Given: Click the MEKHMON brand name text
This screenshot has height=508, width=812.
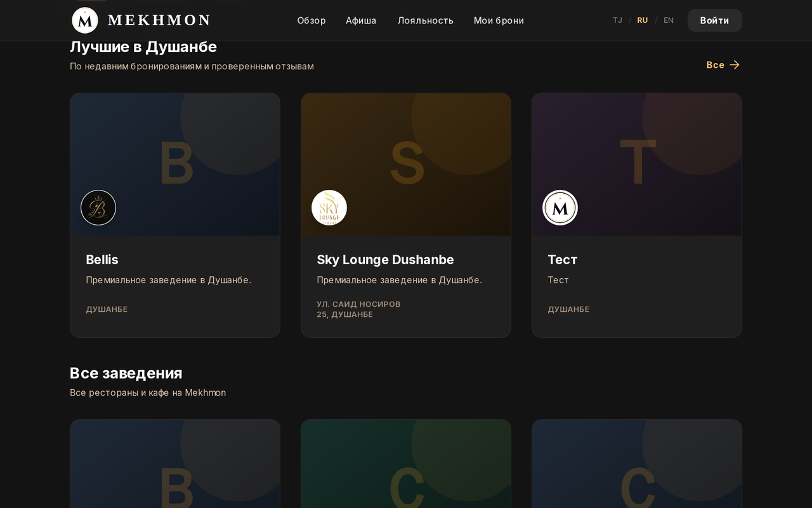Looking at the screenshot, I should coord(159,20).
